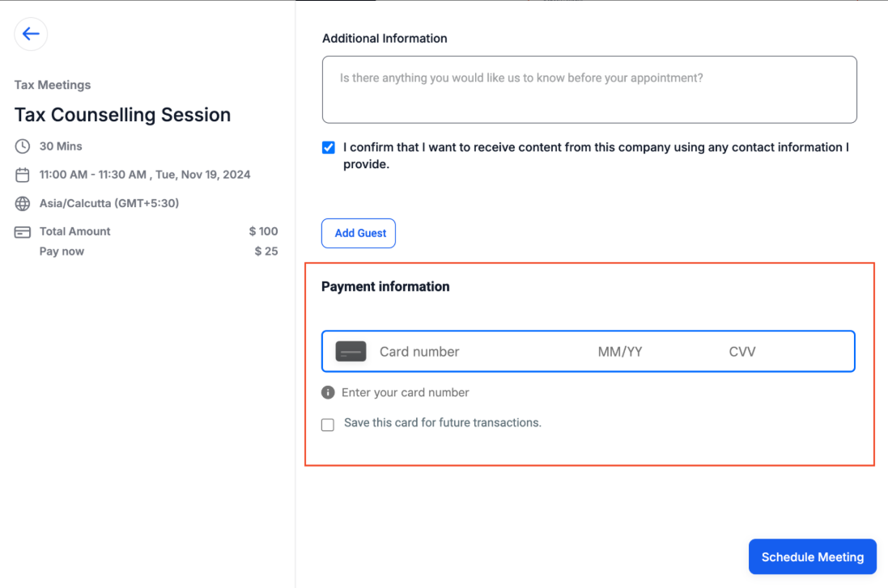Click the Tax Counselling Session title
Screen dimensions: 888x588
click(x=122, y=115)
